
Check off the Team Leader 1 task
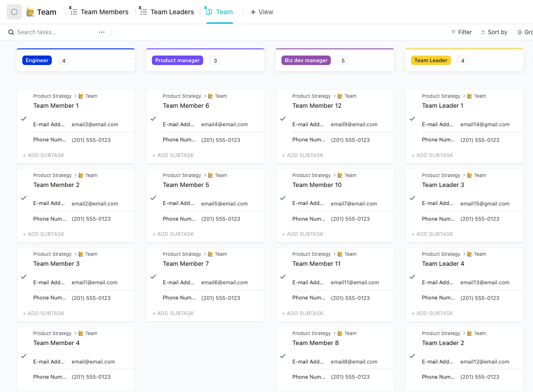[412, 119]
